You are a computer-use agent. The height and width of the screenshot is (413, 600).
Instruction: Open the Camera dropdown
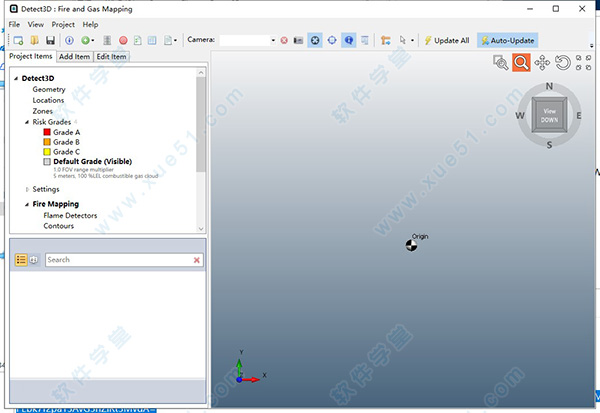273,40
